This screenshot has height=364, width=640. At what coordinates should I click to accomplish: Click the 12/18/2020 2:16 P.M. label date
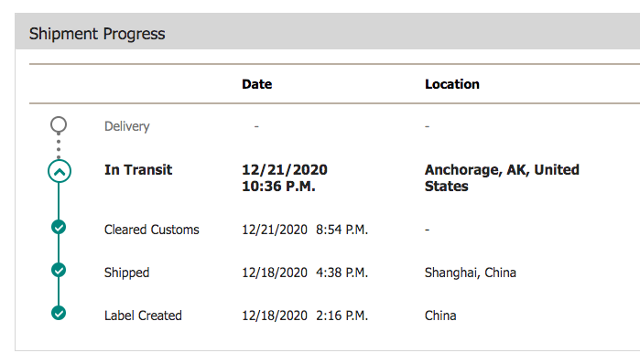pos(305,316)
